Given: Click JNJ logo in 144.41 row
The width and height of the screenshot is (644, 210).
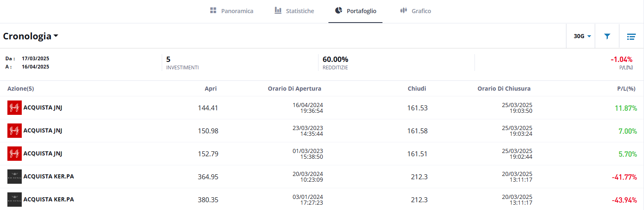Looking at the screenshot, I should click(14, 107).
